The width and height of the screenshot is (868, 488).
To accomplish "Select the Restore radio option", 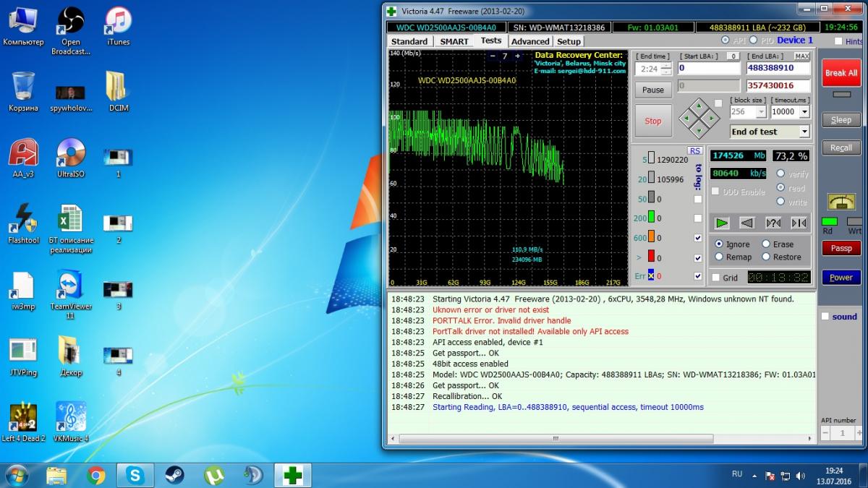I will pyautogui.click(x=766, y=257).
